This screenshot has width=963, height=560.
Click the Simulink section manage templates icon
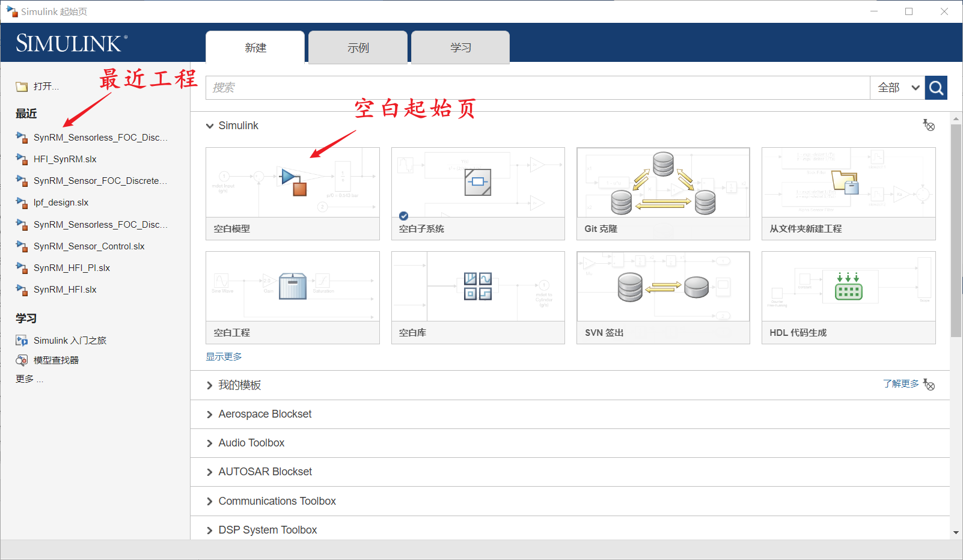(929, 125)
